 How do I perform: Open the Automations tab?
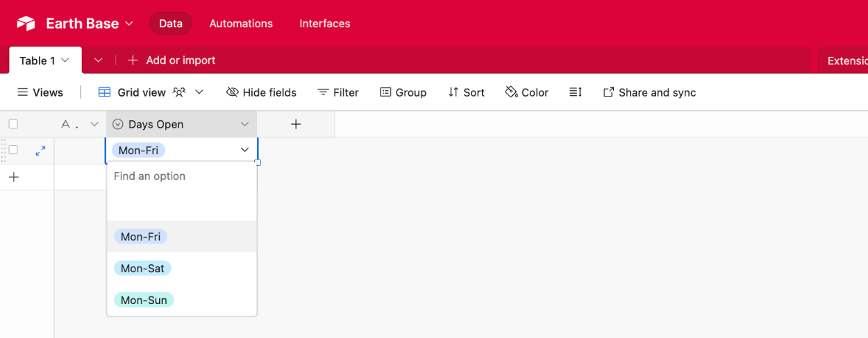(241, 24)
